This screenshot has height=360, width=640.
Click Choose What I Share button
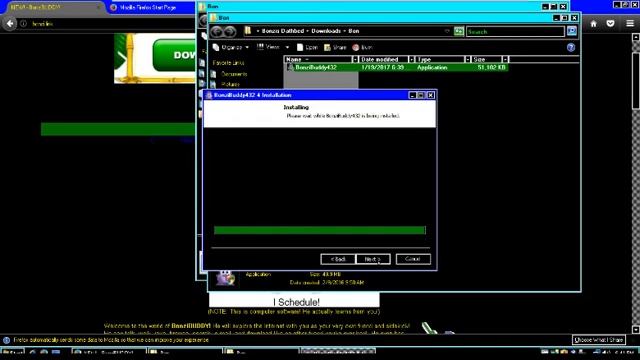pos(598,340)
